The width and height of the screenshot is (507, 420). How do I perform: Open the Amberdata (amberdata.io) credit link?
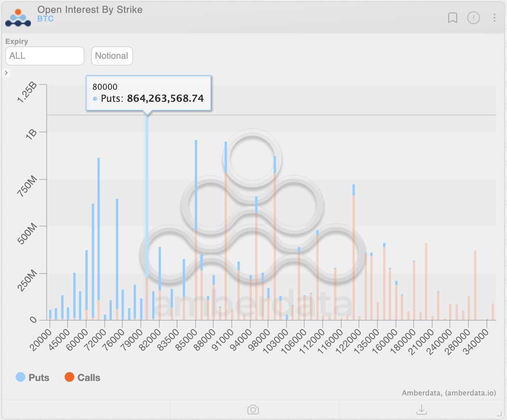tap(449, 393)
